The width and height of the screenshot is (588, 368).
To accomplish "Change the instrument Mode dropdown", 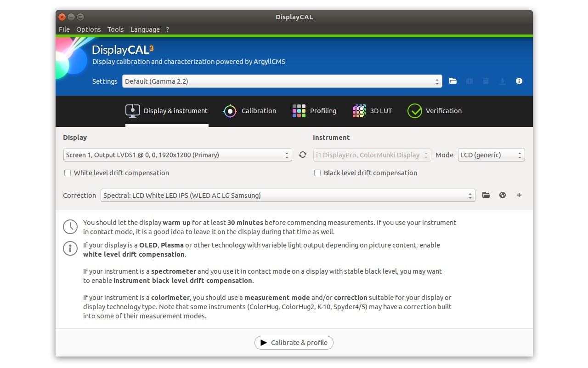I will coord(491,155).
